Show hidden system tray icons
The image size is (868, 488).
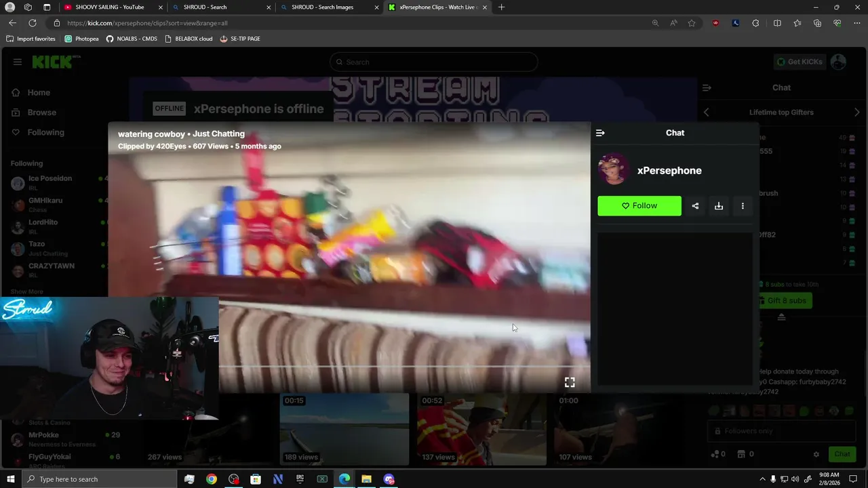click(762, 479)
